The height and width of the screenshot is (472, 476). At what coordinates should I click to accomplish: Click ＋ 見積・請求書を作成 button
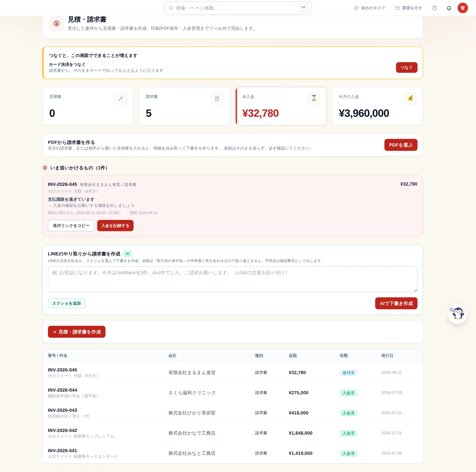(x=77, y=332)
